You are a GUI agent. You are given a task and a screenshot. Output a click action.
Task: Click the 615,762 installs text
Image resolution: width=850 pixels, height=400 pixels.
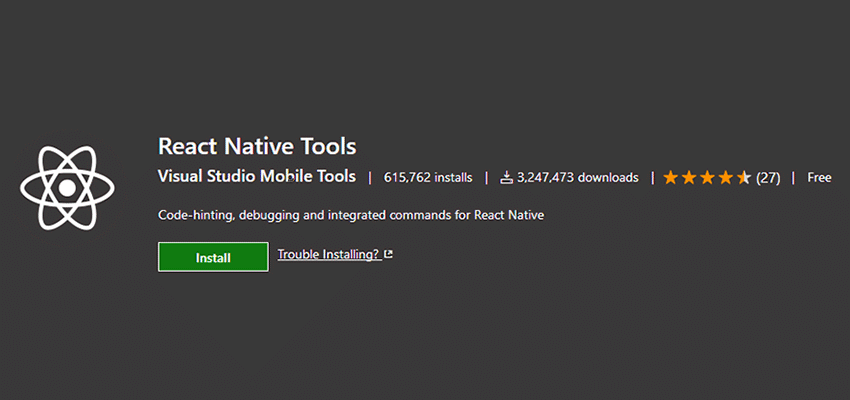(x=428, y=178)
